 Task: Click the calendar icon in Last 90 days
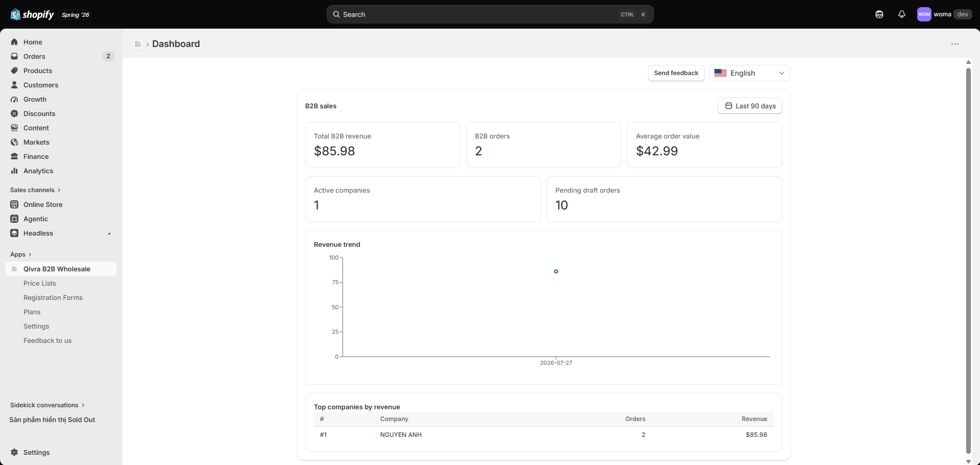tap(729, 106)
